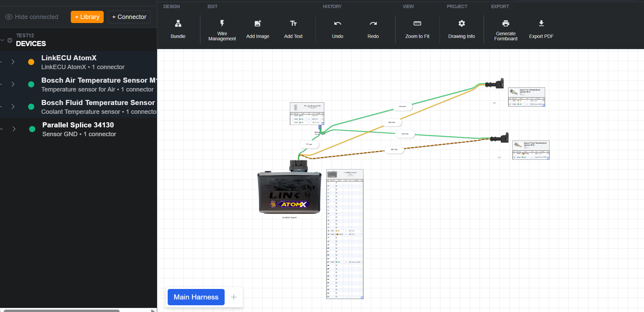Expand the Parallel Splice 34130 row
This screenshot has width=644, height=312.
14,129
